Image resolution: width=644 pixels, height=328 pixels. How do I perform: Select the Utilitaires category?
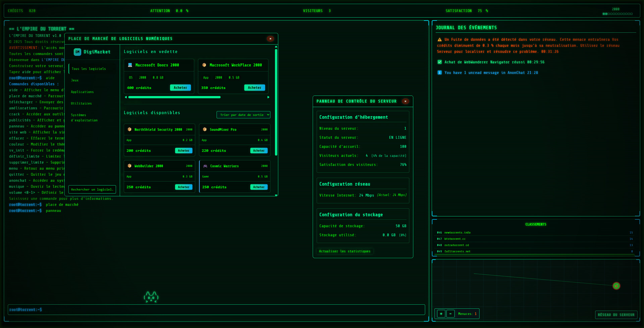coord(81,104)
